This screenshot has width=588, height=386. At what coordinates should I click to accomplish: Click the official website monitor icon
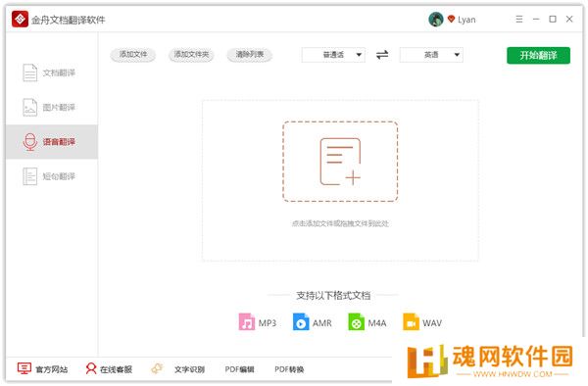point(24,368)
